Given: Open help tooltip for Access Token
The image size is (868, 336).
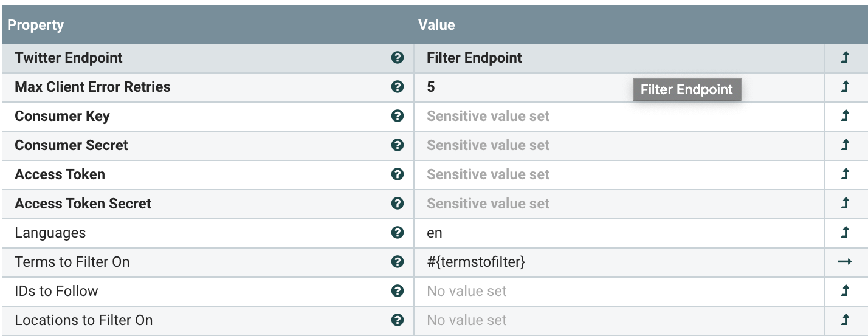Looking at the screenshot, I should coord(398,174).
